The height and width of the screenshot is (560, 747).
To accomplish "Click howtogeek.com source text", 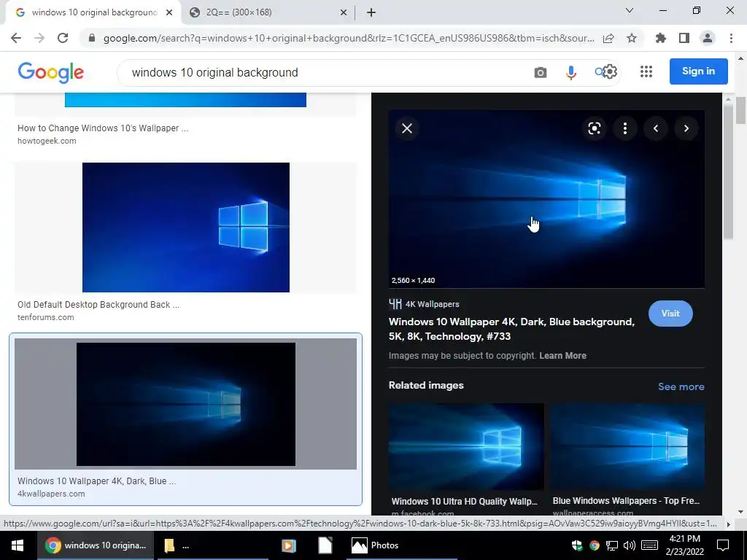I will point(47,141).
